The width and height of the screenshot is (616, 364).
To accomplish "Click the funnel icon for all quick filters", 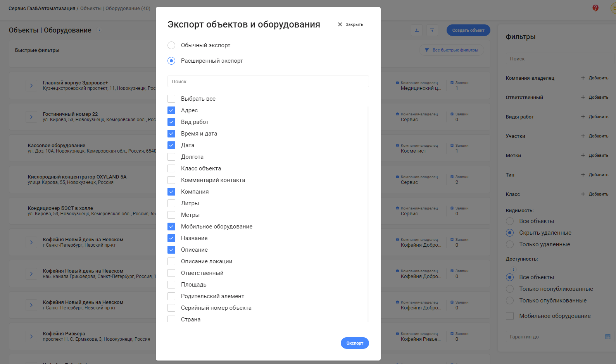I will click(x=427, y=50).
